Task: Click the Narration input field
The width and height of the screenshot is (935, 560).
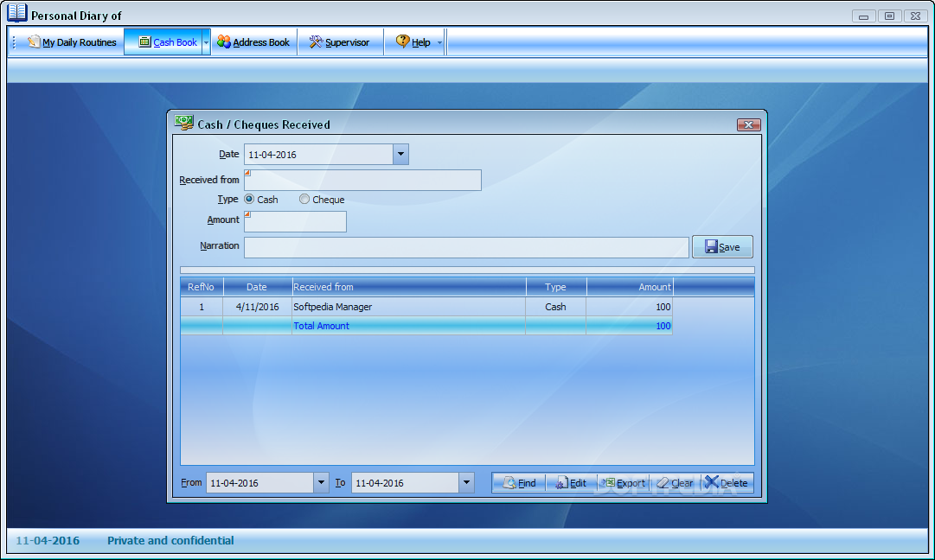Action: click(x=466, y=247)
